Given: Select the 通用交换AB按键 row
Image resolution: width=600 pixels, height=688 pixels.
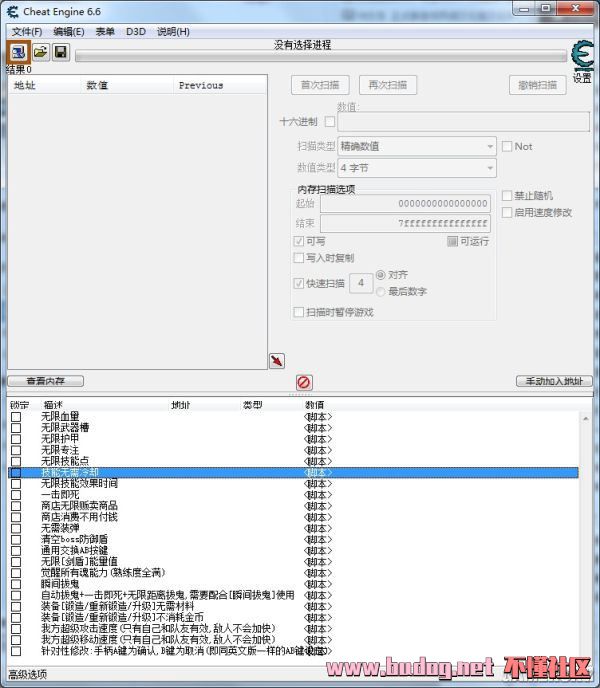Looking at the screenshot, I should pos(293,551).
